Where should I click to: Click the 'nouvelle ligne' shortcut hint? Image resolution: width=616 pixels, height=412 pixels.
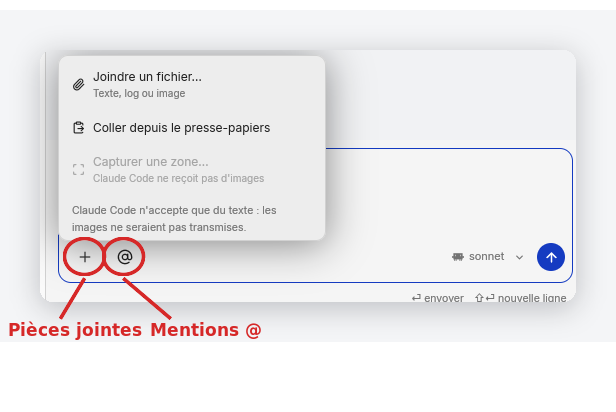(521, 298)
